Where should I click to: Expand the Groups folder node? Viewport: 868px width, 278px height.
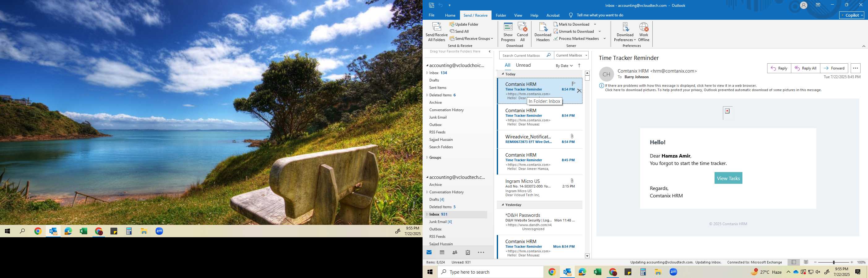427,157
